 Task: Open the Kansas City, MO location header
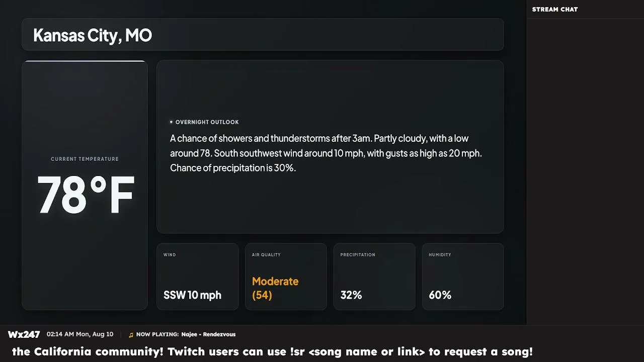point(263,35)
